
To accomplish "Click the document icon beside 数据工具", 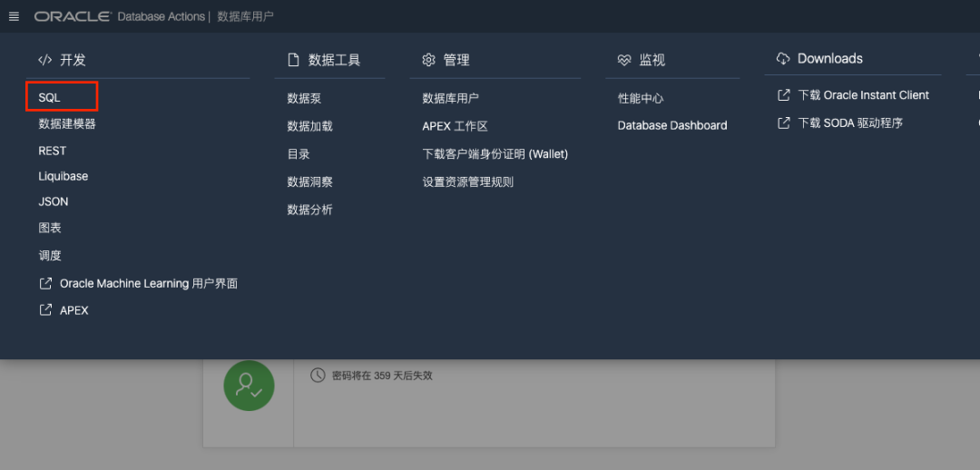I will [x=293, y=60].
